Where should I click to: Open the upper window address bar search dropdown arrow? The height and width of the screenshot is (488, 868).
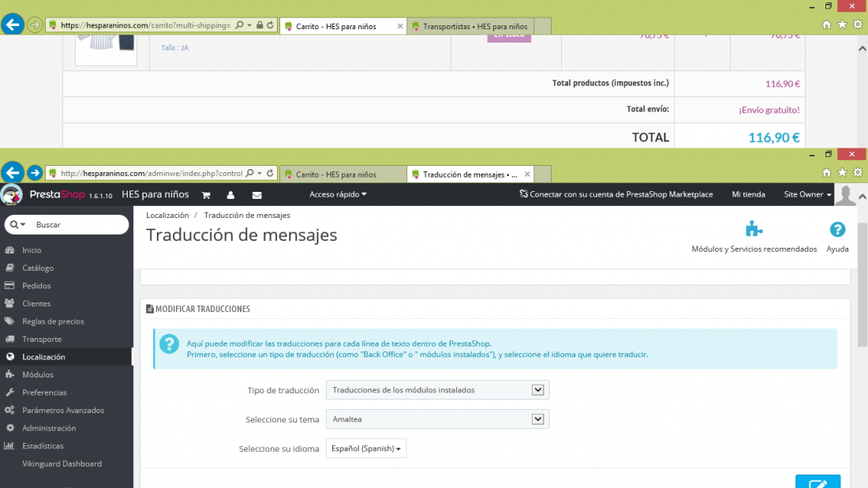tap(249, 25)
